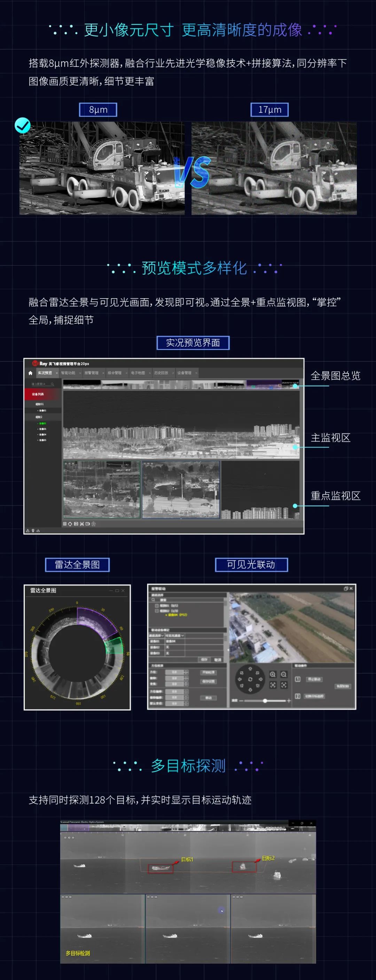This screenshot has width=376, height=980.
Task: Close the 设备管理 tab with its x
Action: [x=197, y=373]
